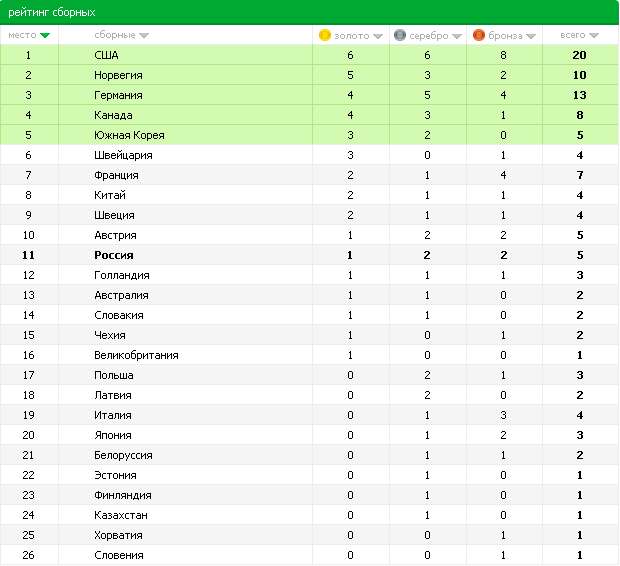Sort by всего column arrow
The image size is (620, 566).
click(594, 36)
